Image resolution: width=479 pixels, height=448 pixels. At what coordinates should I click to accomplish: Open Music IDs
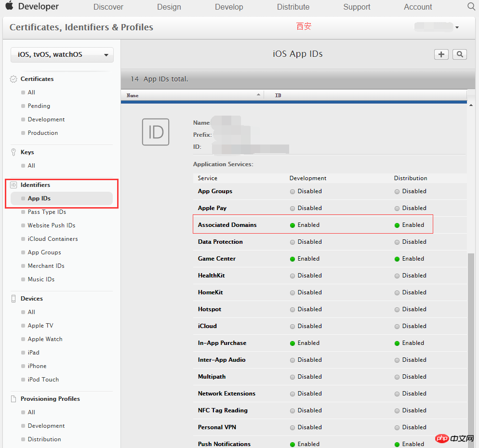41,279
